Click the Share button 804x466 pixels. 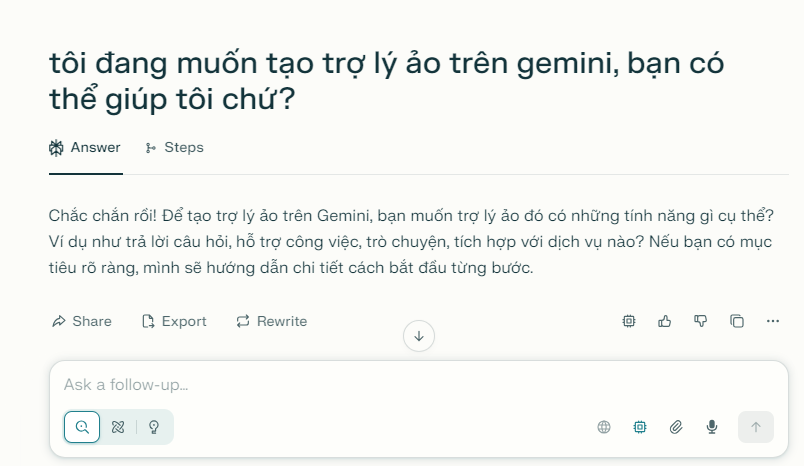(81, 321)
